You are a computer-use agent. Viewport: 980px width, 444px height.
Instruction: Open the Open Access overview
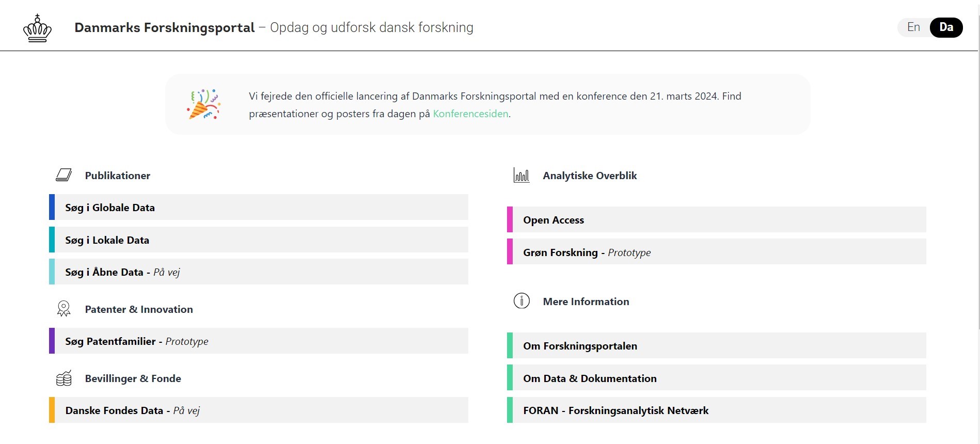coord(716,220)
